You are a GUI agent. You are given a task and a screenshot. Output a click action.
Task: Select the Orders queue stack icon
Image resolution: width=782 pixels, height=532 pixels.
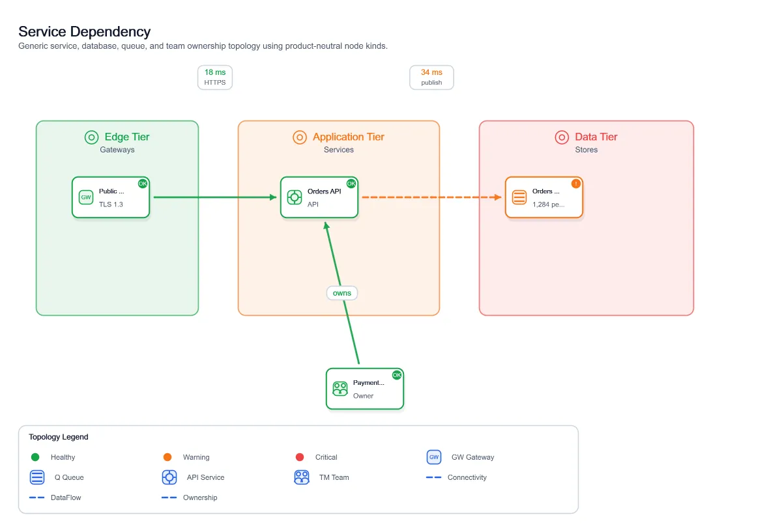click(x=519, y=197)
